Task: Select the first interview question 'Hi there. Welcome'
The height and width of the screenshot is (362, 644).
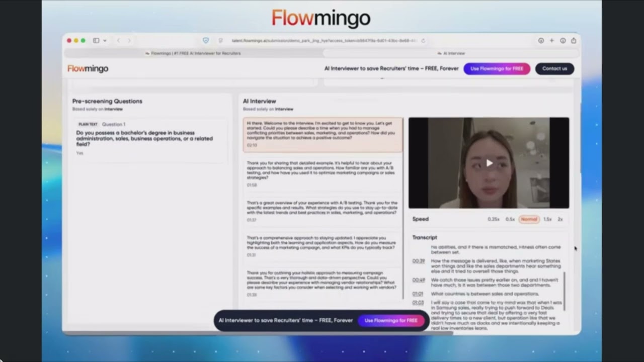Action: click(x=323, y=135)
